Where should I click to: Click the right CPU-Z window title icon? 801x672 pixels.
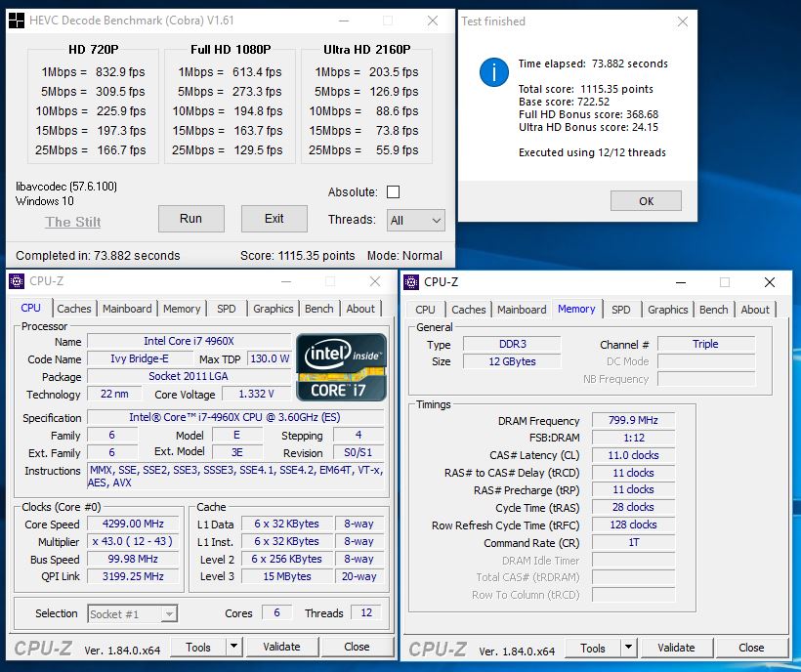click(x=411, y=282)
